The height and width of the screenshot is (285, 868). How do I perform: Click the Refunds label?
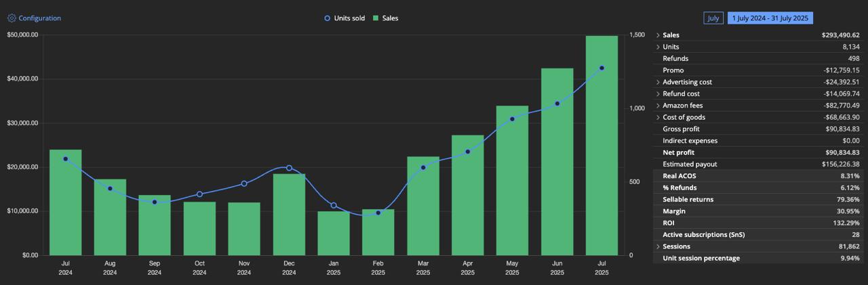coord(675,59)
